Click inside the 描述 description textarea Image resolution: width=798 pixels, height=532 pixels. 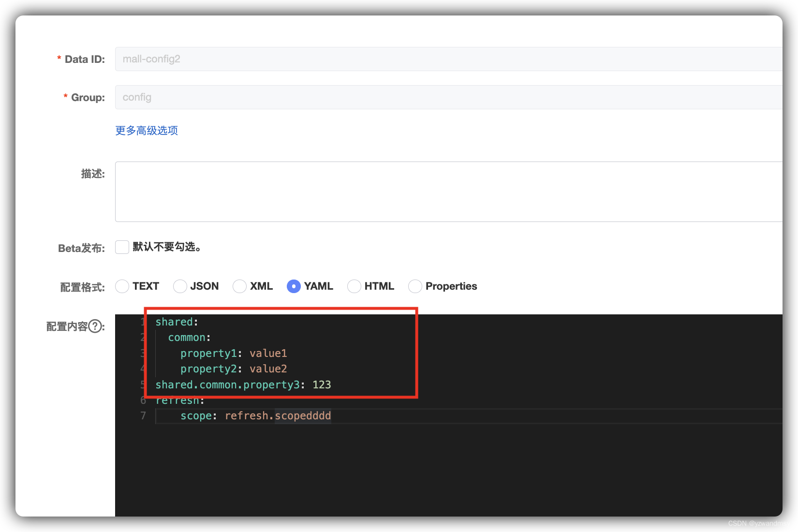339,191
